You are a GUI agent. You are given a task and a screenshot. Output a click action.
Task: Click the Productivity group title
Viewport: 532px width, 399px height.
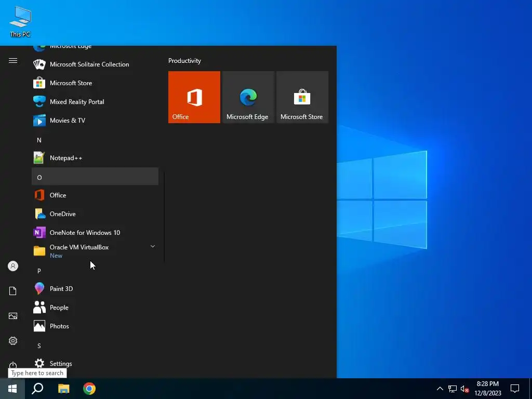(x=184, y=61)
